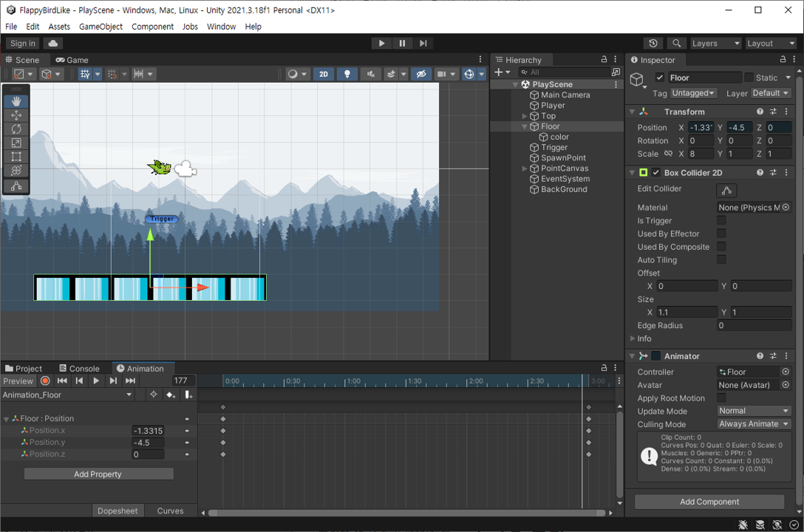Image resolution: width=804 pixels, height=532 pixels.
Task: Open the Tag Untagged dropdown
Action: click(693, 93)
